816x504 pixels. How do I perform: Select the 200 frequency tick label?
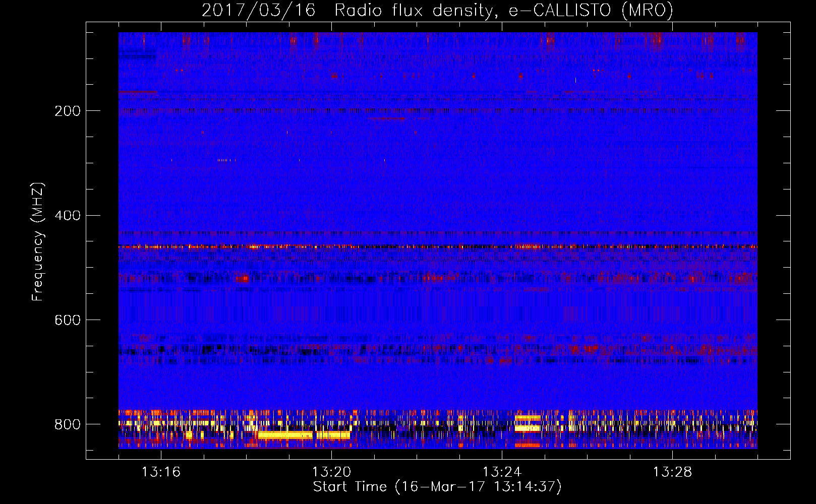point(68,111)
